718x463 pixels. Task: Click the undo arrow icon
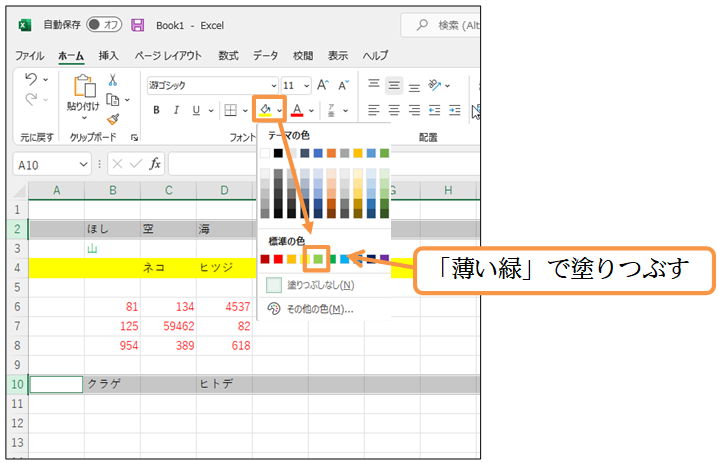[x=31, y=79]
